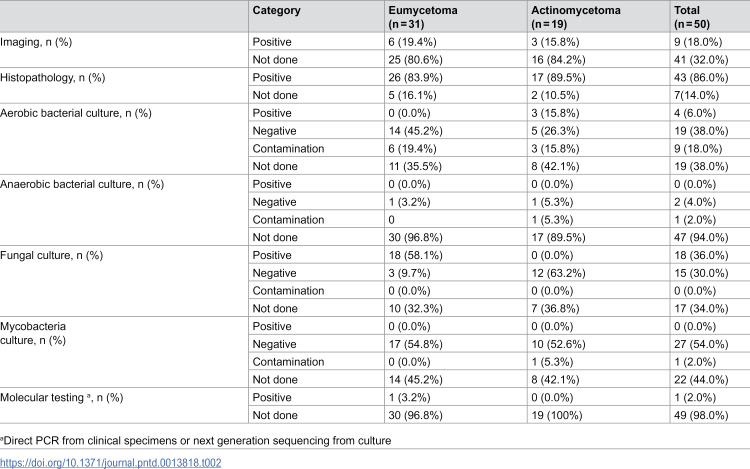Select the Eumycetoma (n=31) column header
750x469 pixels.
pyautogui.click(x=423, y=17)
